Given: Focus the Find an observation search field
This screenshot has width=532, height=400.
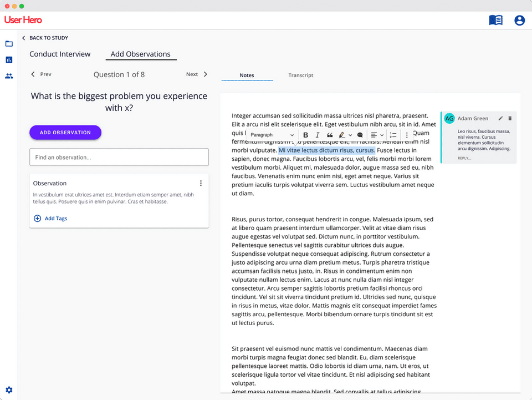Looking at the screenshot, I should click(x=119, y=157).
